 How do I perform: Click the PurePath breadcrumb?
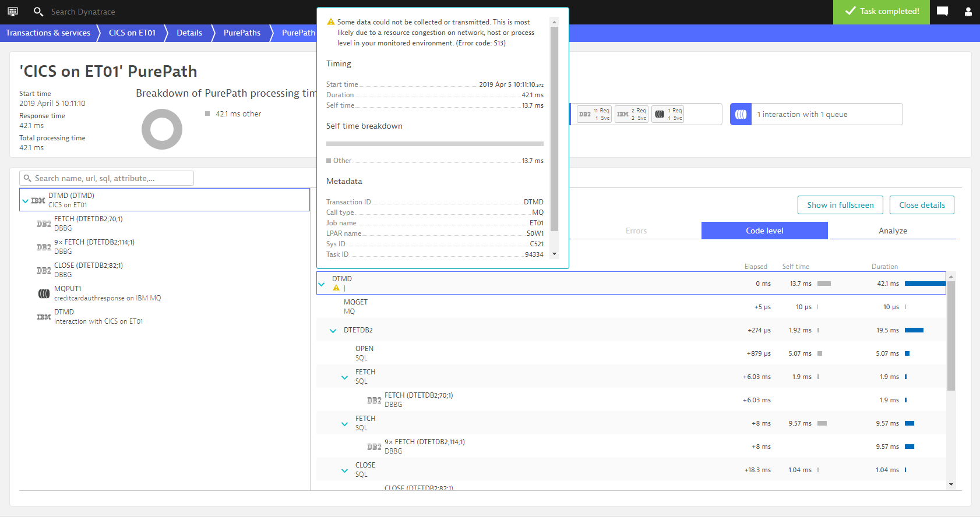coord(298,33)
